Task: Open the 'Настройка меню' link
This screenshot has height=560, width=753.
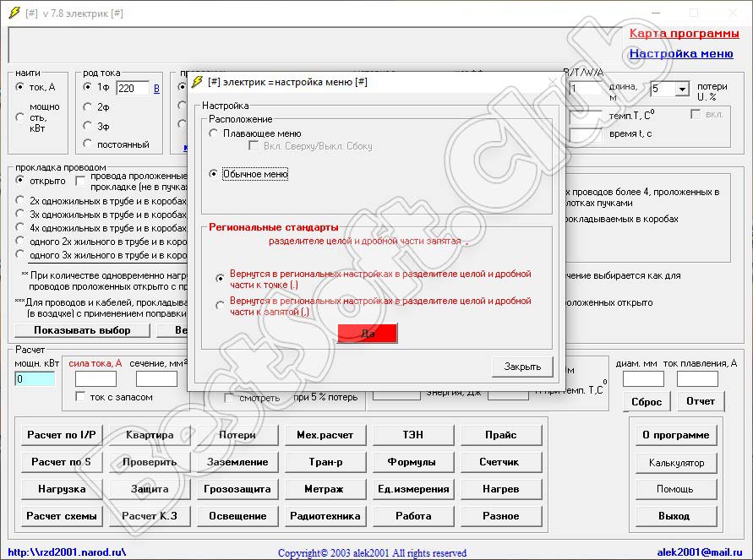Action: pos(680,53)
